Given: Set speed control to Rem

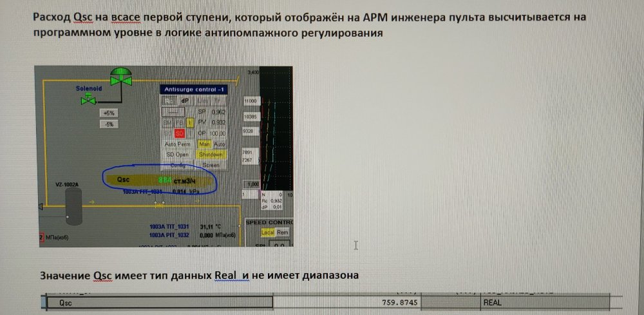Looking at the screenshot, I should tap(283, 232).
